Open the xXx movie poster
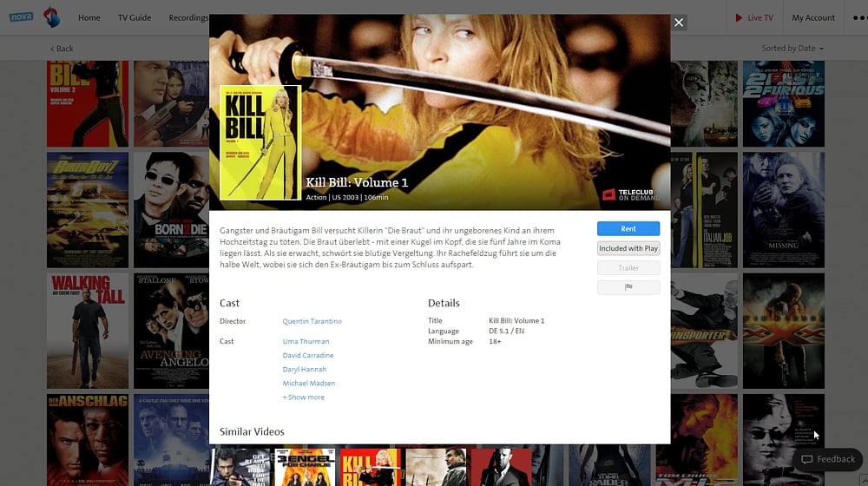 click(x=783, y=331)
